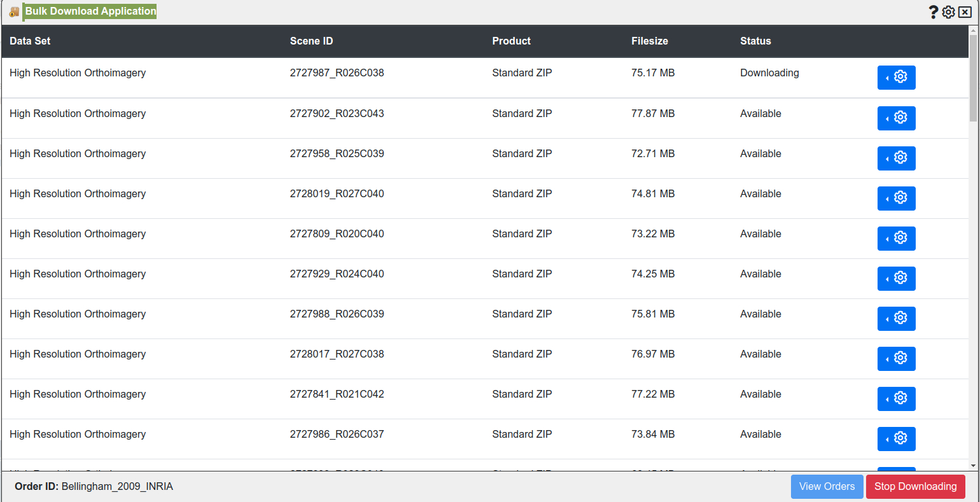
Task: Expand actions for scene 2727986_R026C037
Action: pos(896,439)
